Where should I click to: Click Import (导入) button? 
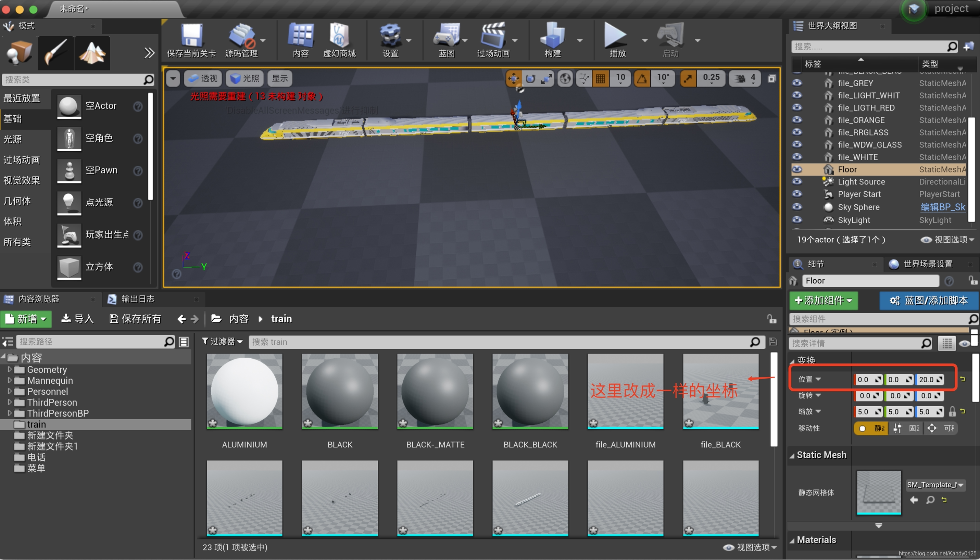tap(77, 319)
